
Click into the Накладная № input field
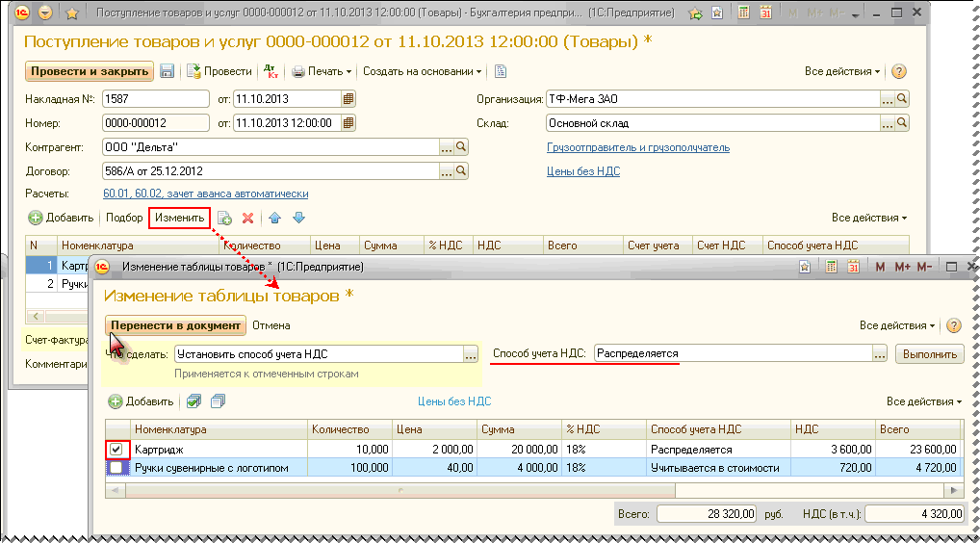click(155, 99)
